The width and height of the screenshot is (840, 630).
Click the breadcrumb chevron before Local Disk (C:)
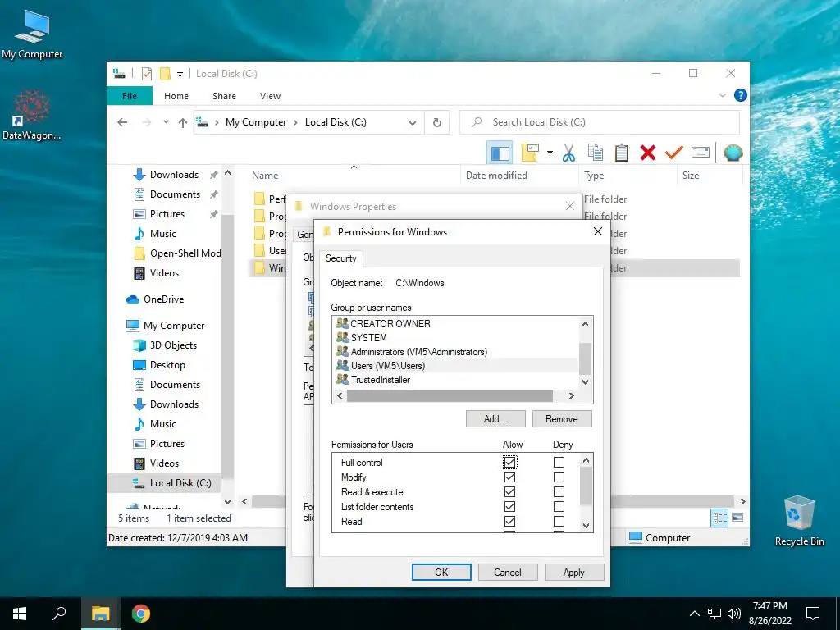pos(295,123)
